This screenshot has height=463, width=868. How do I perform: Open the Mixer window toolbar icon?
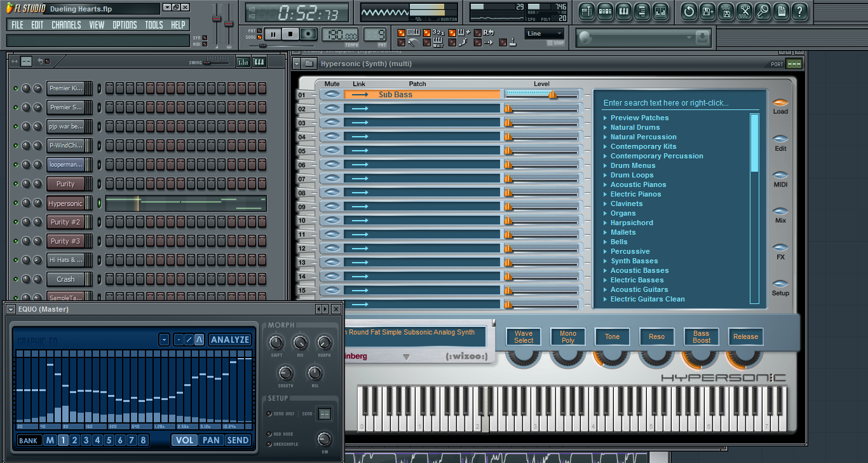coord(660,11)
